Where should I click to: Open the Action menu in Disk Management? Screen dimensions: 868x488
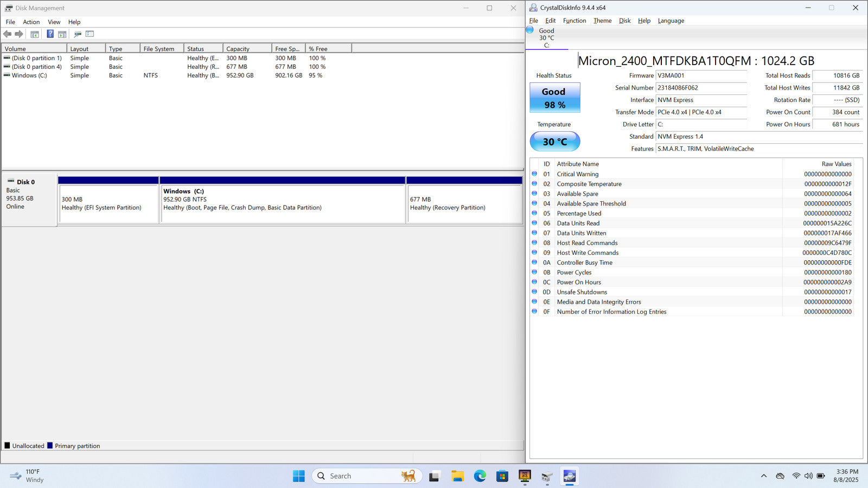31,22
